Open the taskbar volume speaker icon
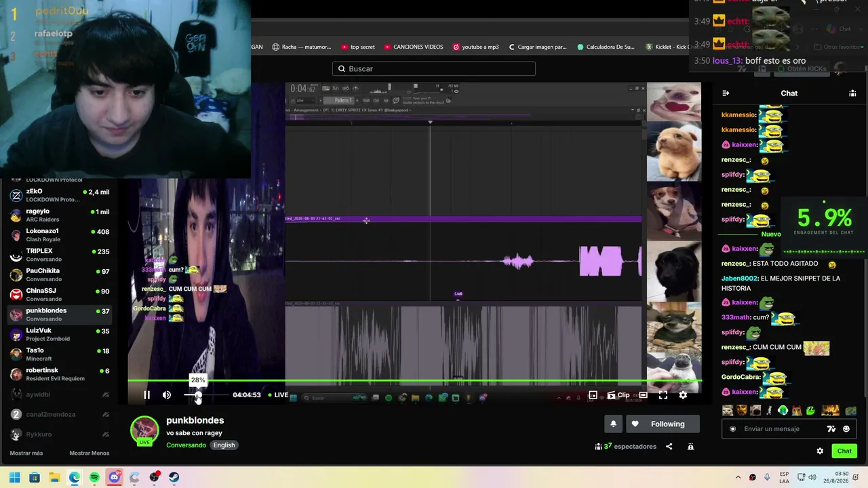868x488 pixels. coord(812,477)
